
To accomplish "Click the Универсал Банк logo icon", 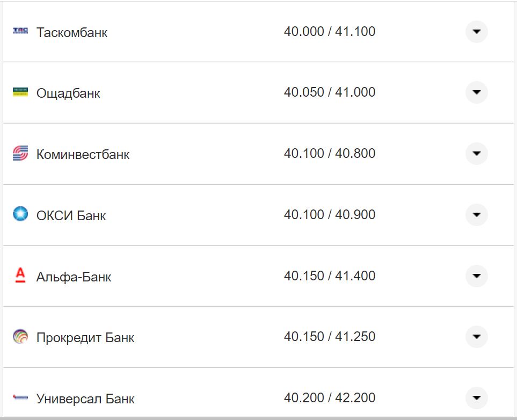I will (x=20, y=398).
